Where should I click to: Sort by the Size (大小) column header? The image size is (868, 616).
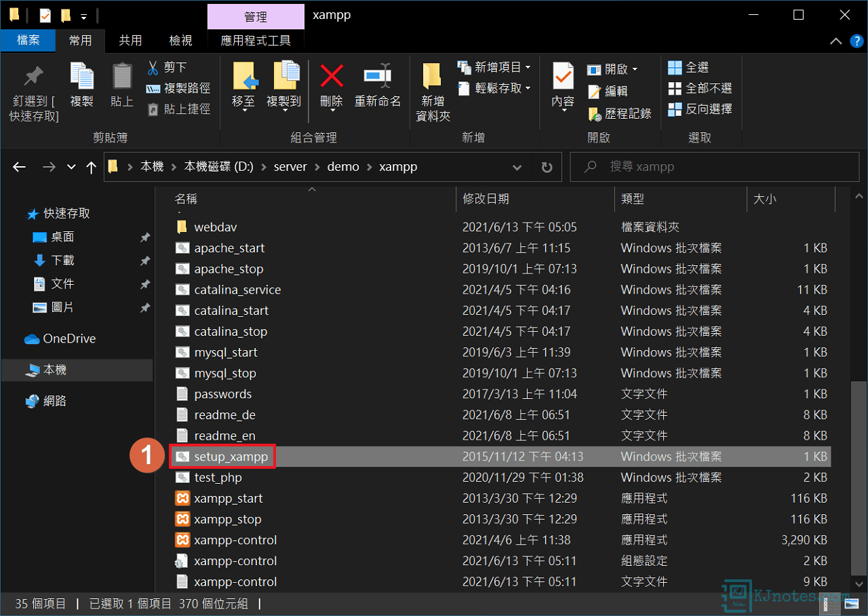point(764,199)
